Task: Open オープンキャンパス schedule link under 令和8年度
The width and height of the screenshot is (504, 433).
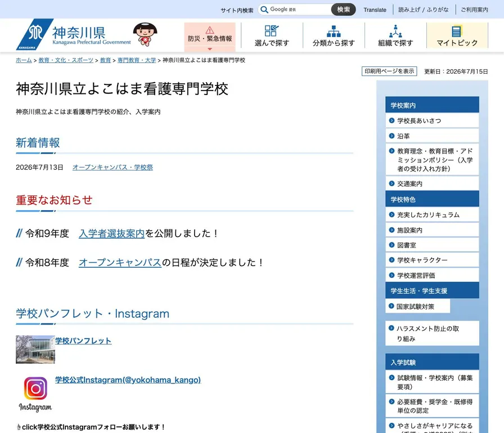Action: pos(120,263)
